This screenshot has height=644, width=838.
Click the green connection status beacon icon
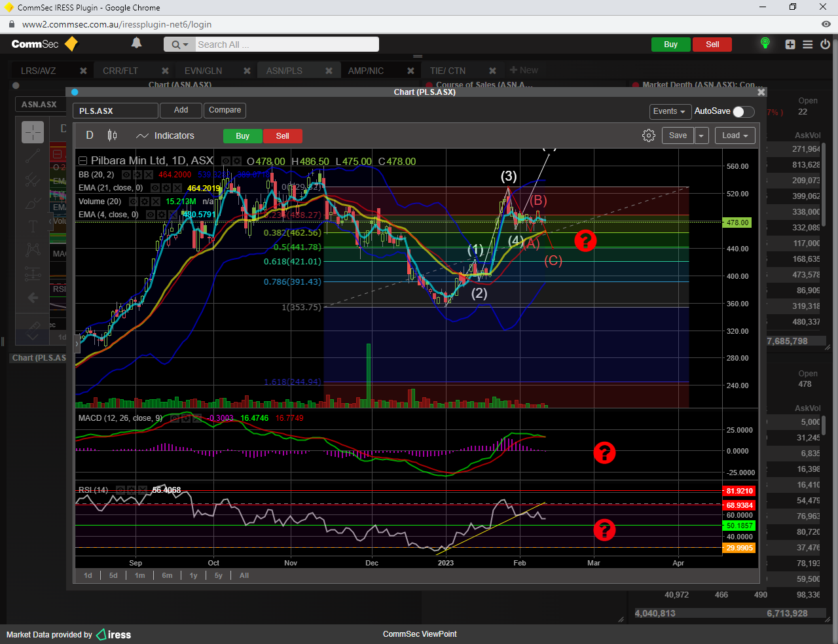coord(765,43)
